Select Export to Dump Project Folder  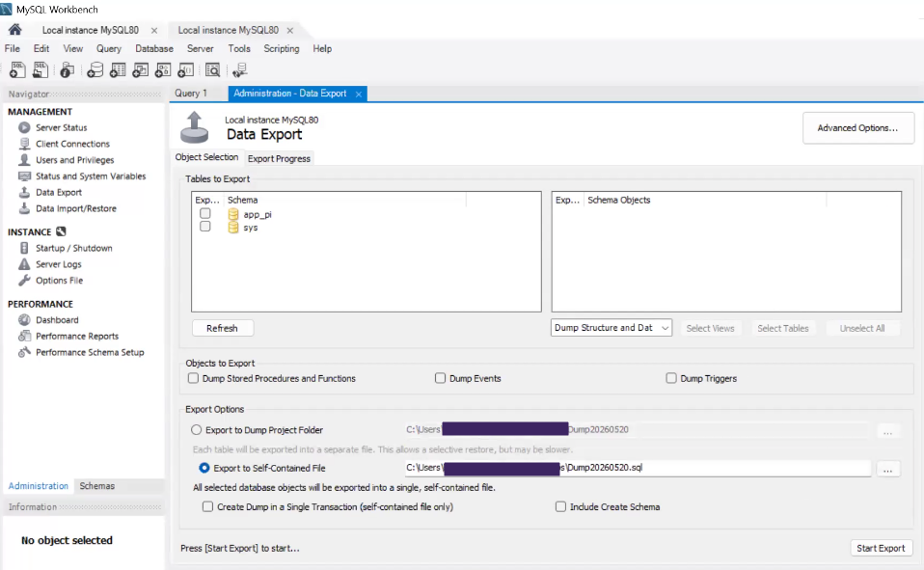(x=196, y=430)
